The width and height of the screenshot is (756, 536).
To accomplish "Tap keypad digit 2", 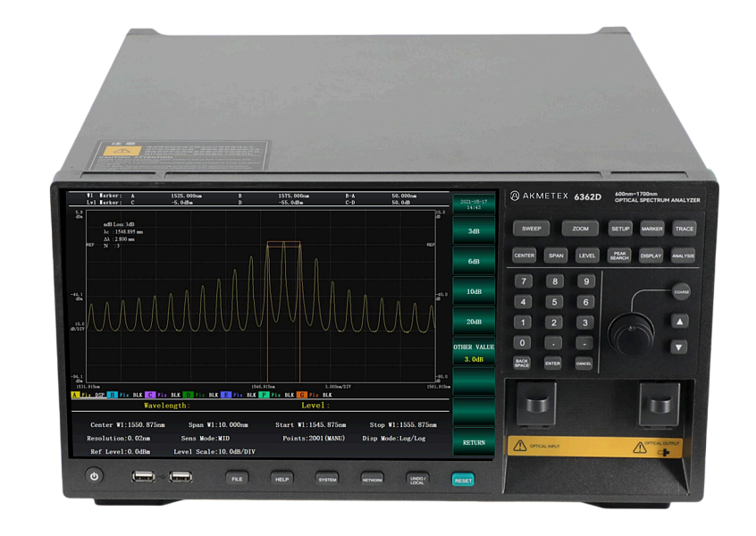I will click(x=554, y=322).
